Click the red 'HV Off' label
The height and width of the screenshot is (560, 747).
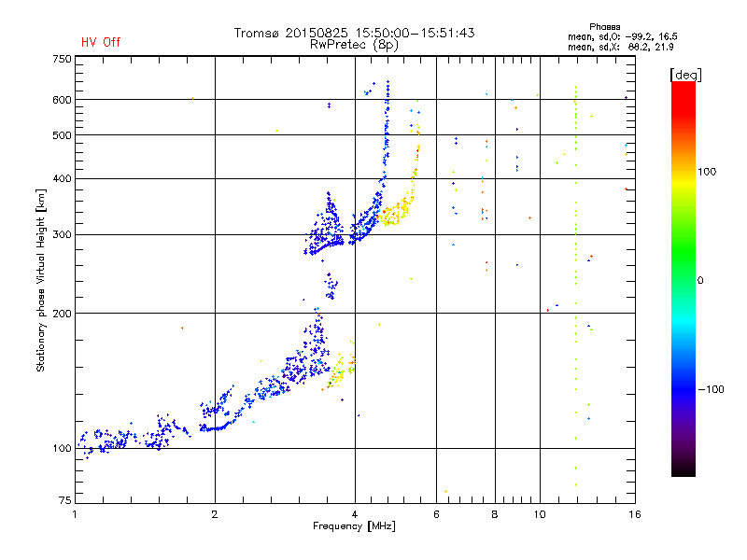click(x=101, y=42)
